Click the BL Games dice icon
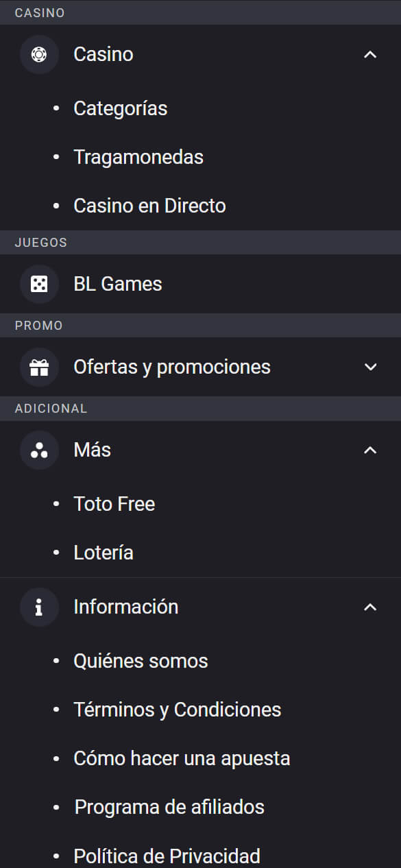The width and height of the screenshot is (401, 868). coord(39,284)
